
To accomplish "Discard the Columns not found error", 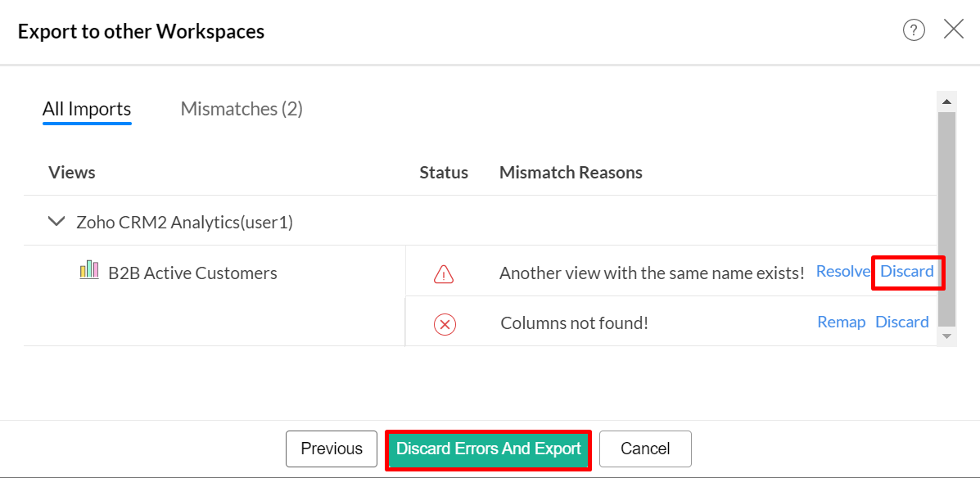I will click(902, 322).
